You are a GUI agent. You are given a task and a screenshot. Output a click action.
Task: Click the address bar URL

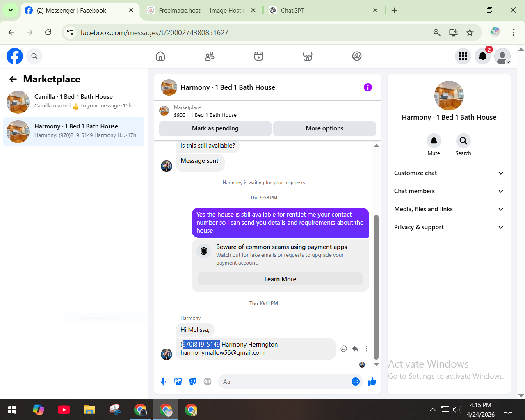(154, 32)
